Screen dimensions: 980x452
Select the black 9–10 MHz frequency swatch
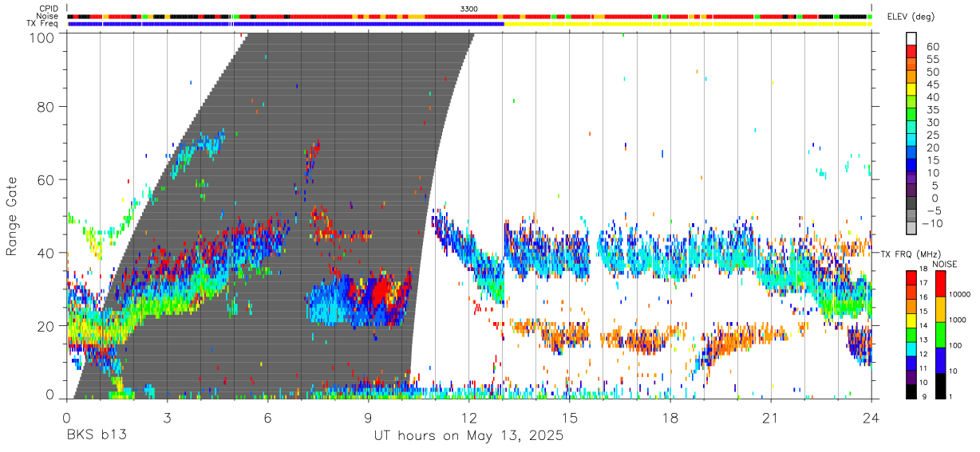click(911, 391)
